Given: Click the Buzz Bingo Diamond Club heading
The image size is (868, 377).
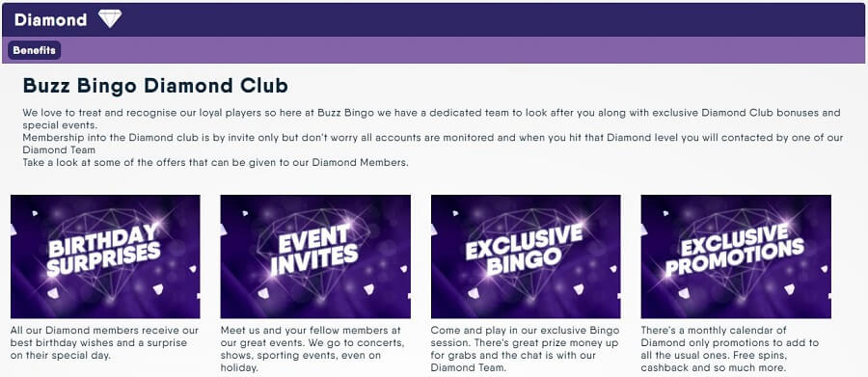Looking at the screenshot, I should [155, 86].
